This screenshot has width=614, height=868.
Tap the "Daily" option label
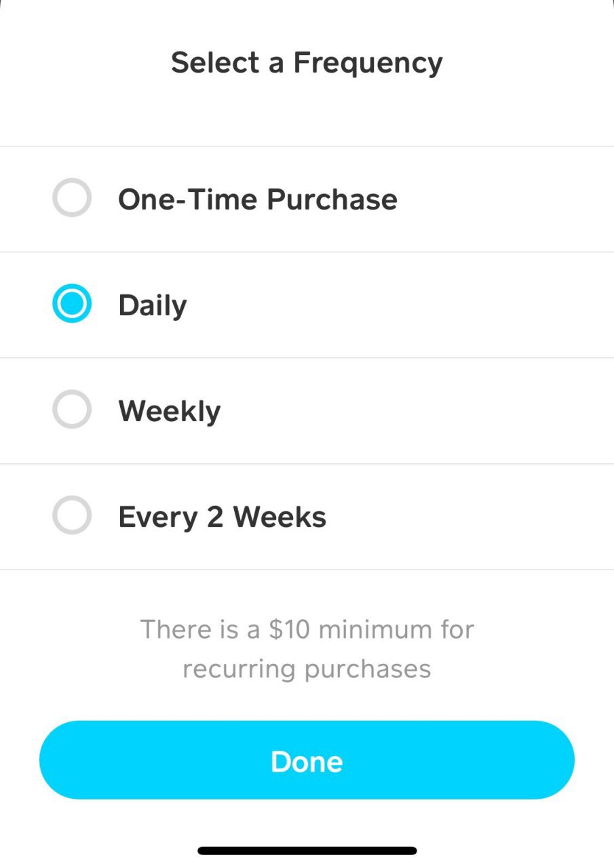[152, 306]
